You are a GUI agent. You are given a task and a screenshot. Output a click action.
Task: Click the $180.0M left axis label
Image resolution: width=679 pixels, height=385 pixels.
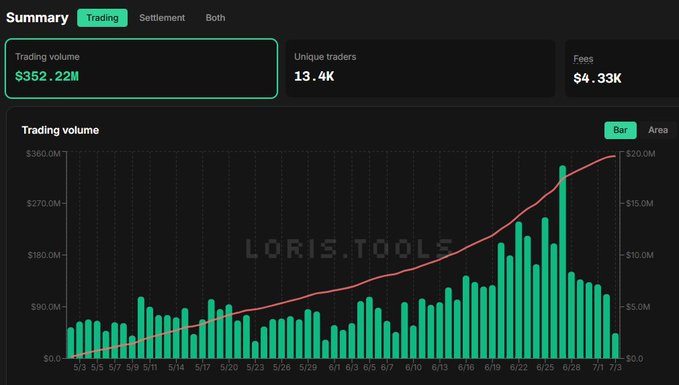[44, 255]
